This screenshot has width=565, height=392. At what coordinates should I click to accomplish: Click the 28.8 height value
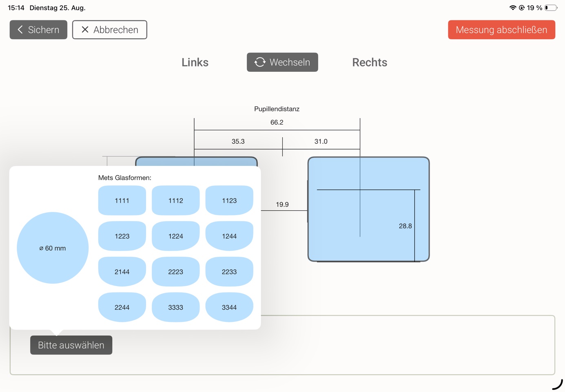tap(405, 226)
